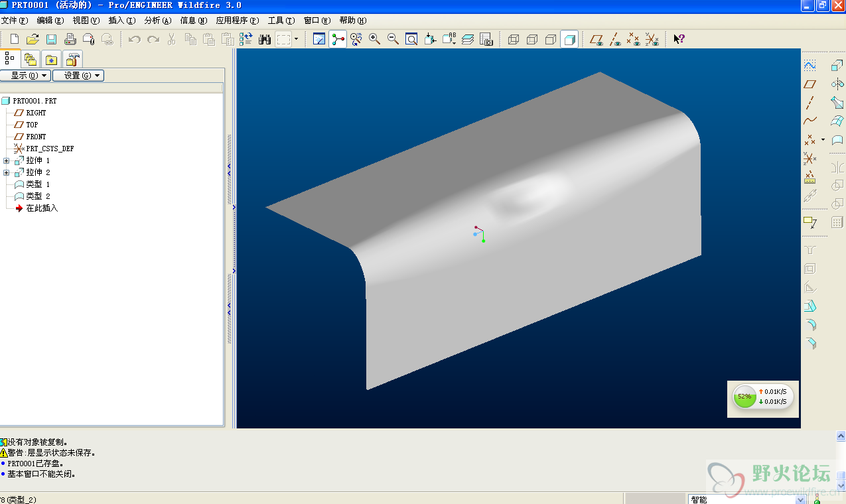
Task: Select the Coordinate System tool in right toolbar
Action: click(810, 158)
